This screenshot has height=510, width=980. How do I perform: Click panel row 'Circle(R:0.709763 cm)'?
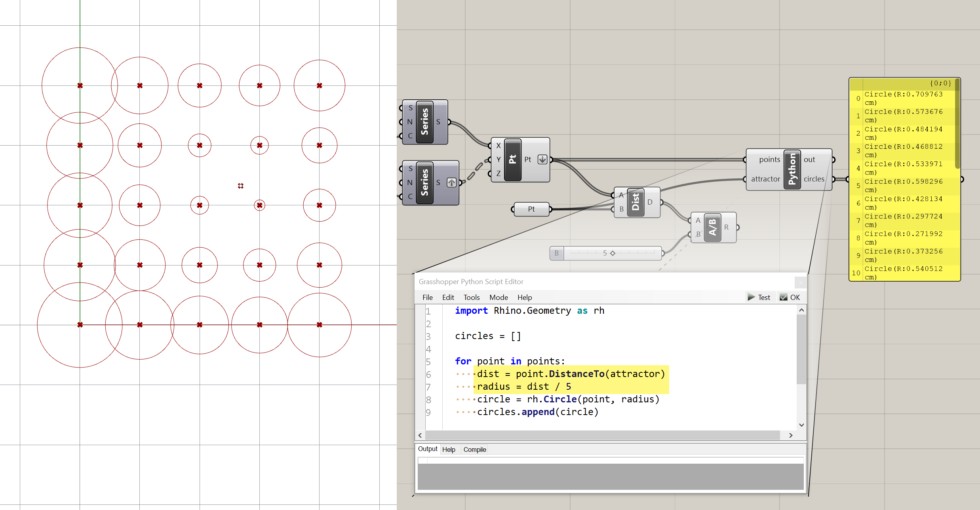904,98
